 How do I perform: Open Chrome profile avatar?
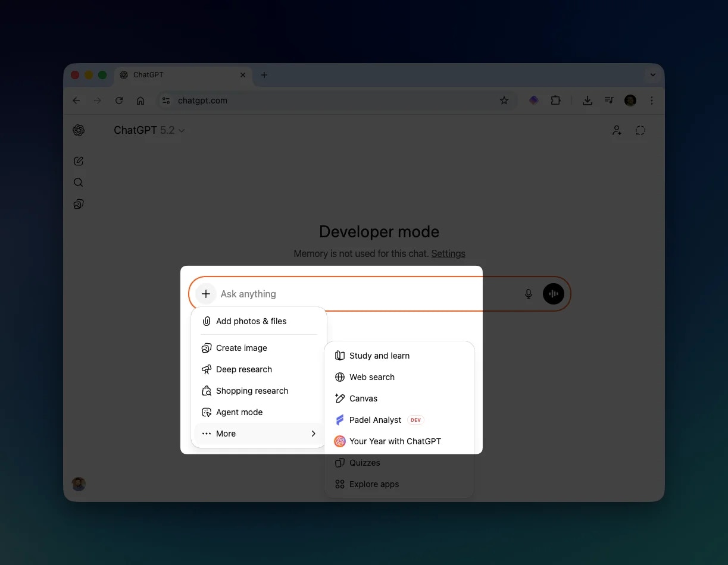click(x=630, y=101)
